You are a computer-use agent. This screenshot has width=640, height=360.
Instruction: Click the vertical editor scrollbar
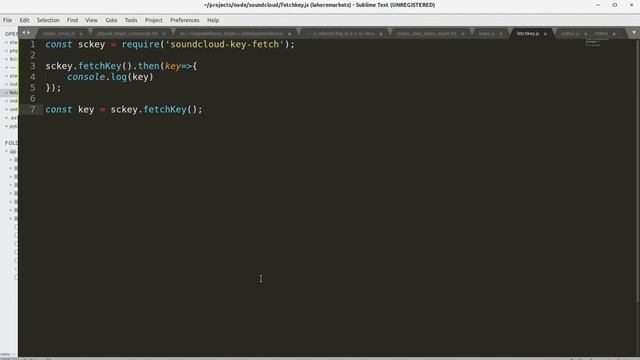(x=637, y=171)
